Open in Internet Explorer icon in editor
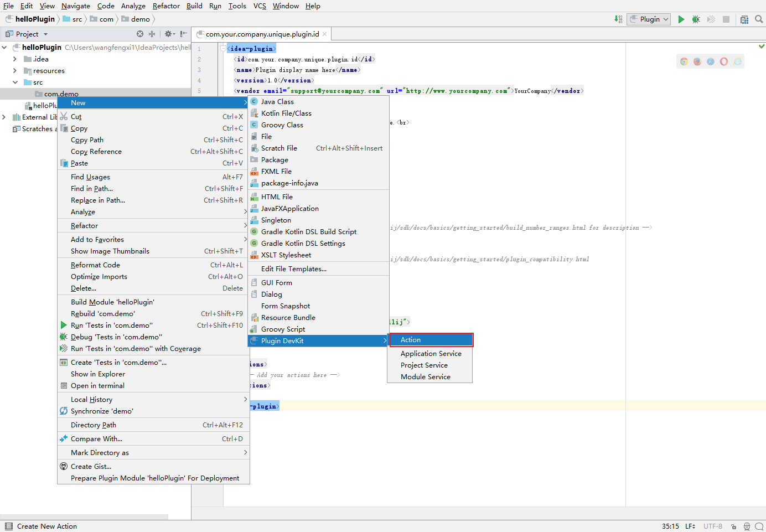The height and width of the screenshot is (532, 766). (x=738, y=61)
